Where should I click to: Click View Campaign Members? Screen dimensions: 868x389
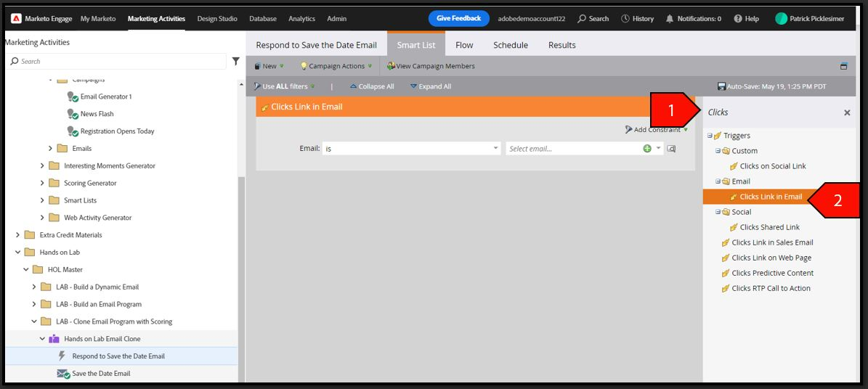[431, 66]
